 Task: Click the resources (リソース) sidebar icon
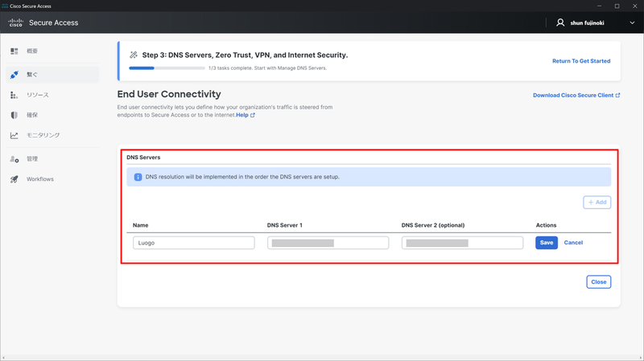14,95
